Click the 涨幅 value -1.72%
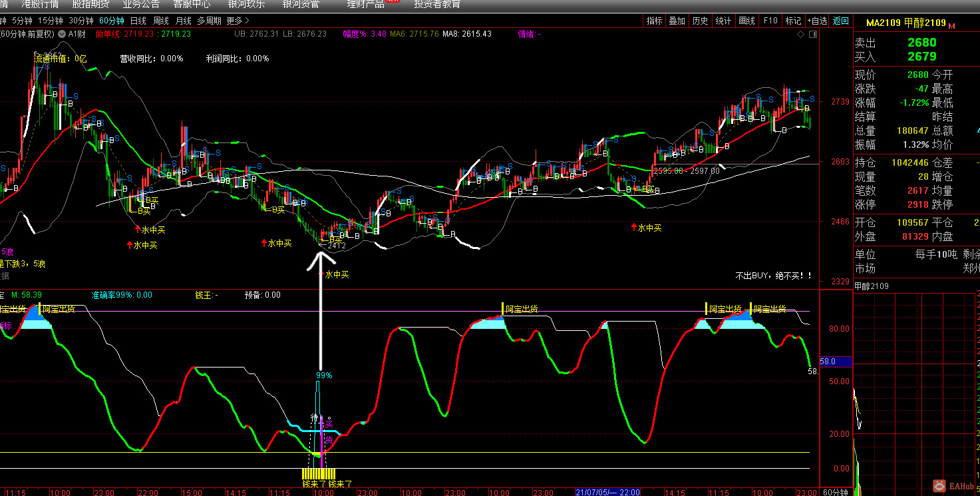 tap(913, 103)
